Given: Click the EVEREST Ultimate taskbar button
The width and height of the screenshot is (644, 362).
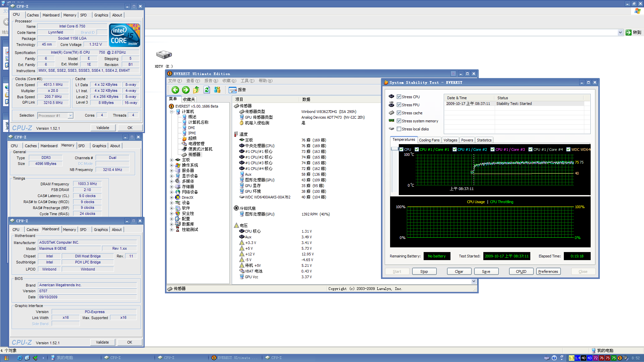Looking at the screenshot, I should pyautogui.click(x=235, y=358).
